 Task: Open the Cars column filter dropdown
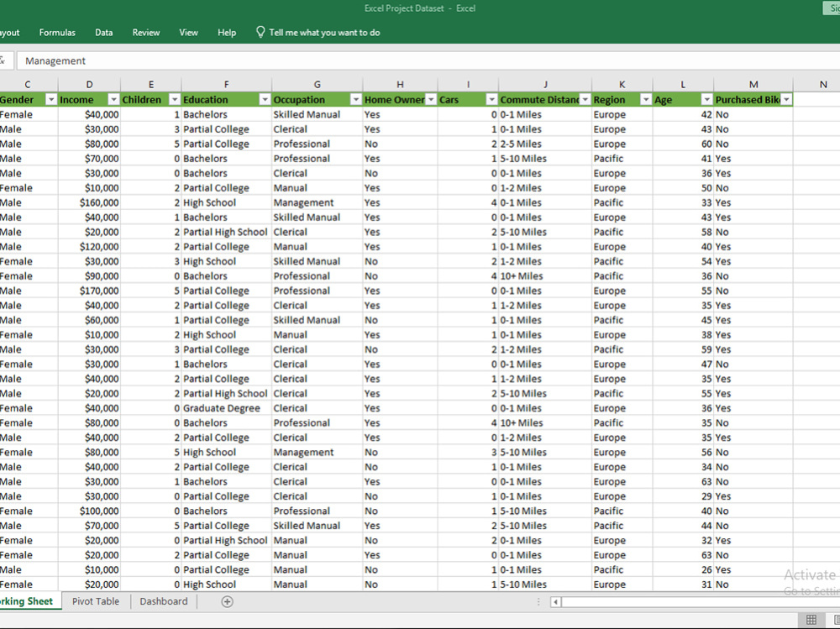click(x=491, y=100)
